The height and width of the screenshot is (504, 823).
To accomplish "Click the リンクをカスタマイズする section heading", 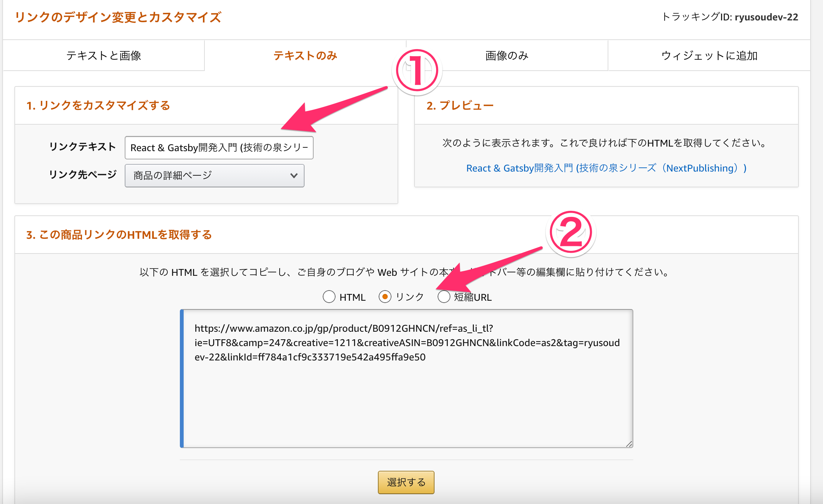I will click(98, 106).
